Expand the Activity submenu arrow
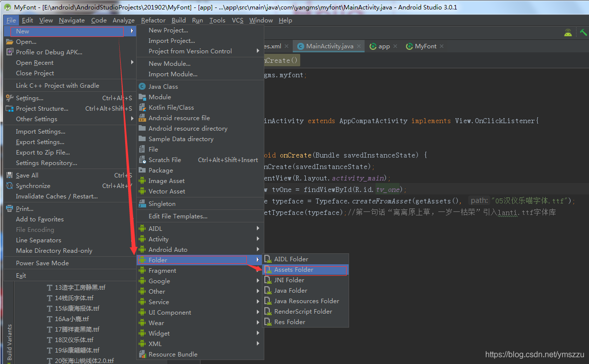This screenshot has width=589, height=364. [258, 239]
